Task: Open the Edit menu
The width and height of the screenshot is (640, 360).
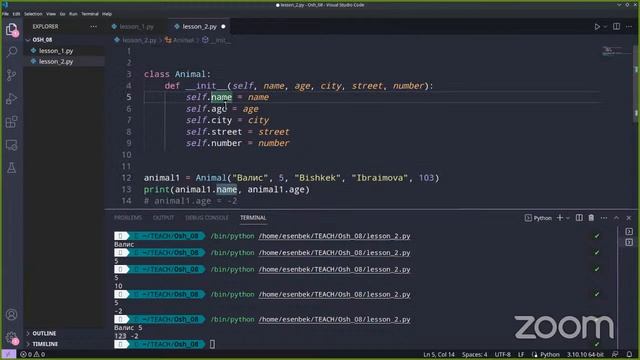Action: pyautogui.click(x=16, y=14)
